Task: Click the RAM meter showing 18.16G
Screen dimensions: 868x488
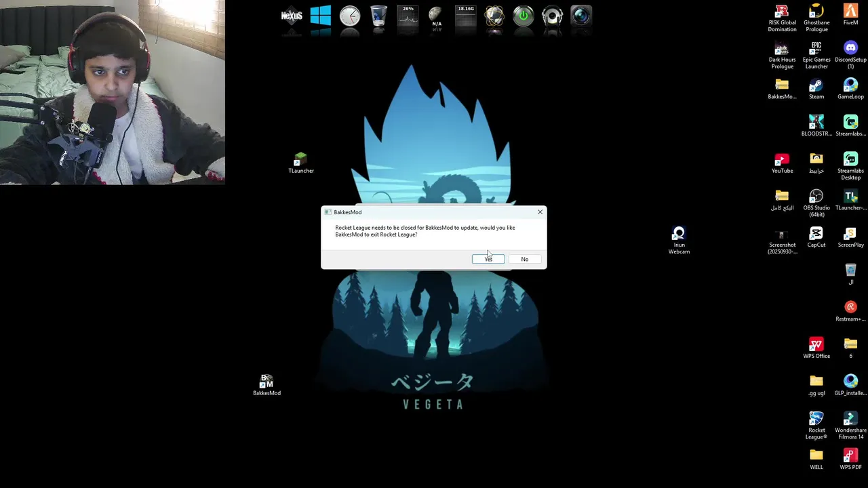Action: (x=465, y=16)
